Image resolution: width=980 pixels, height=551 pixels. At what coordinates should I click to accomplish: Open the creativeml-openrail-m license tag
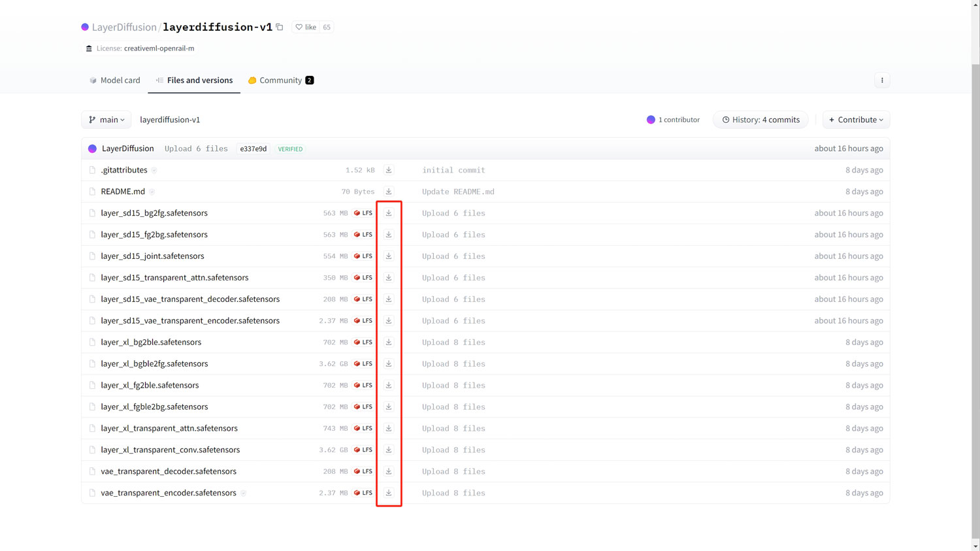pos(159,48)
